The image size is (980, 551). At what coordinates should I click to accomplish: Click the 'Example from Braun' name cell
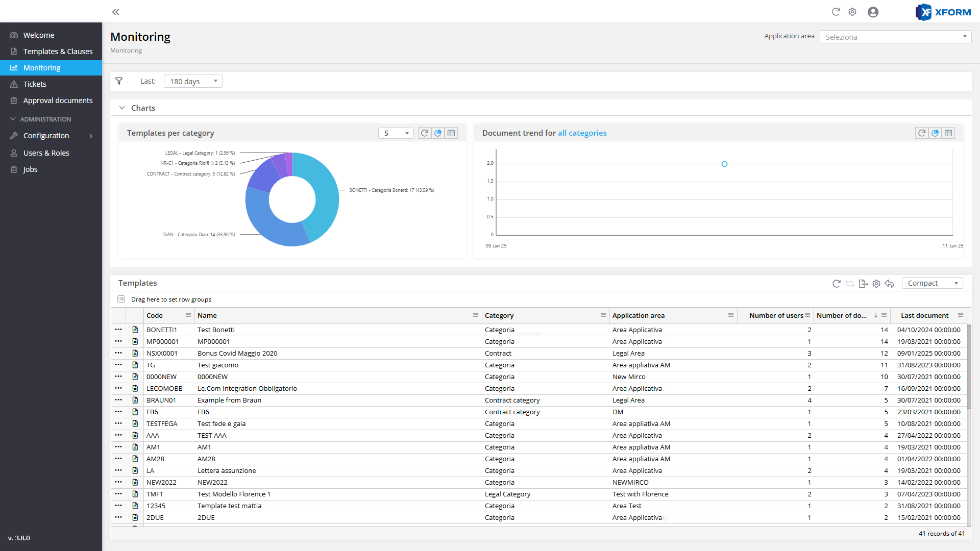coord(229,400)
